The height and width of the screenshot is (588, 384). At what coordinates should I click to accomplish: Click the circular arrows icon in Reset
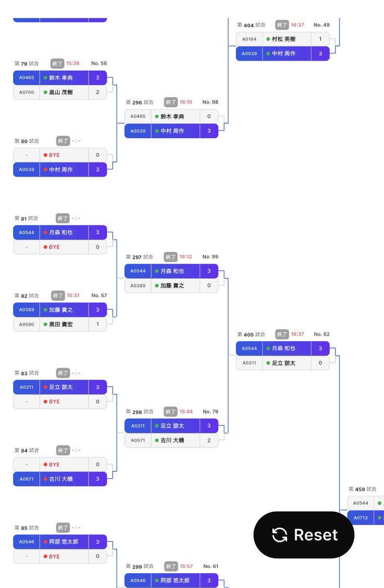[x=280, y=535]
